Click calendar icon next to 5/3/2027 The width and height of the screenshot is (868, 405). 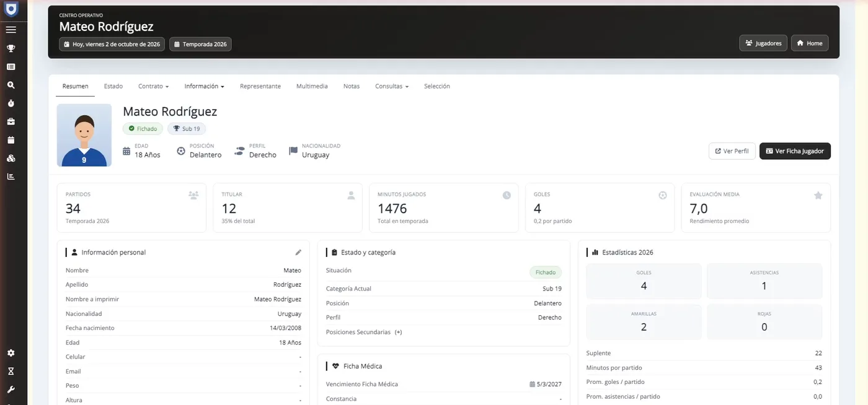532,385
